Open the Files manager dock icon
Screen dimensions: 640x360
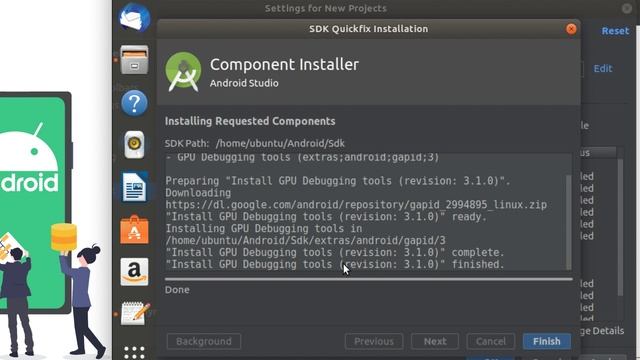[134, 60]
